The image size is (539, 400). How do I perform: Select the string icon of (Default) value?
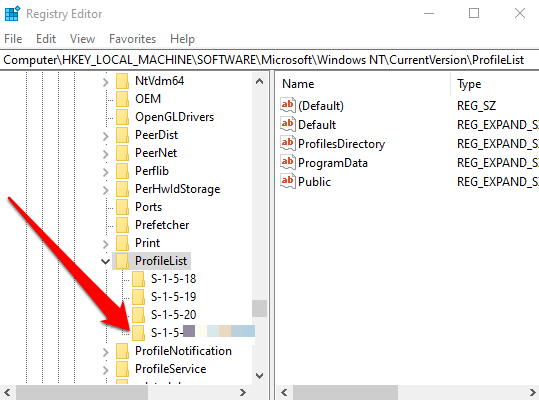click(x=288, y=105)
